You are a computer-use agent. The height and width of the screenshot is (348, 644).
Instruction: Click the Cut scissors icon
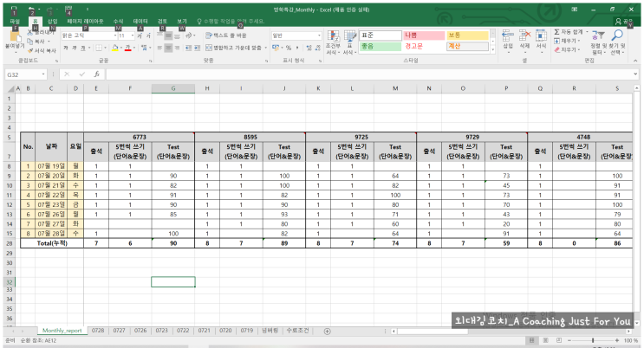point(30,32)
